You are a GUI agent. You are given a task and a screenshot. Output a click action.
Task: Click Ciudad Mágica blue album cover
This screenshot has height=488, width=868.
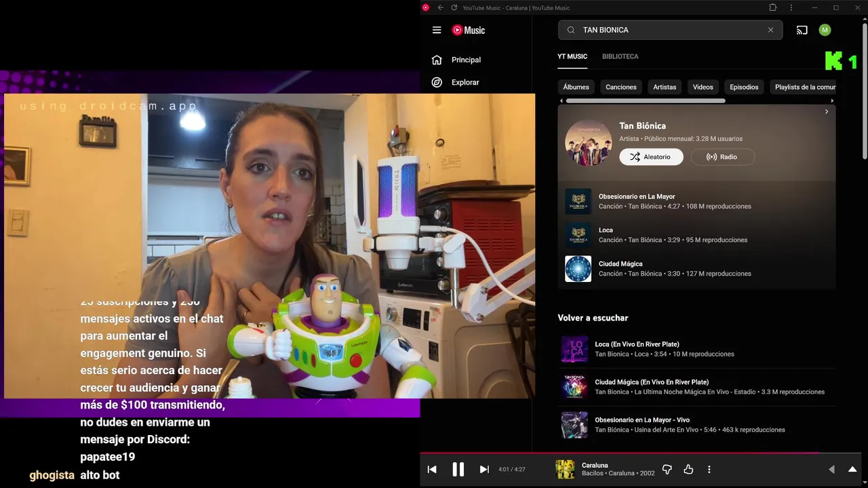[x=578, y=269]
